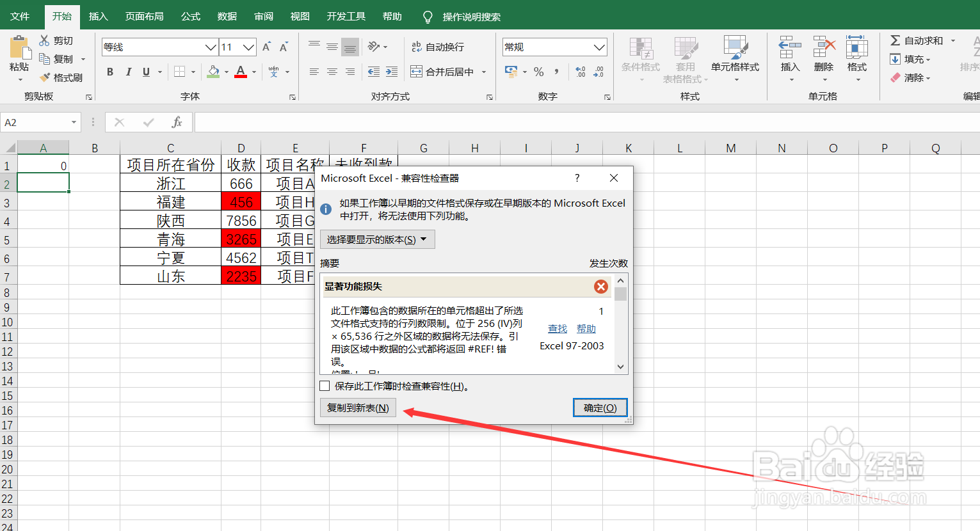The height and width of the screenshot is (531, 980).
Task: Click the text Orientation icon
Action: pyautogui.click(x=374, y=47)
